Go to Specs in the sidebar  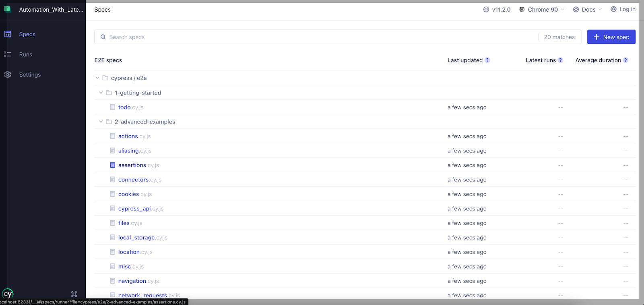point(27,34)
